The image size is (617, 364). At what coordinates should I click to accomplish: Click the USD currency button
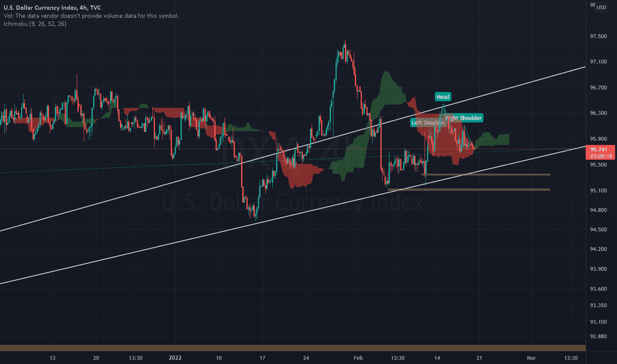tap(601, 7)
